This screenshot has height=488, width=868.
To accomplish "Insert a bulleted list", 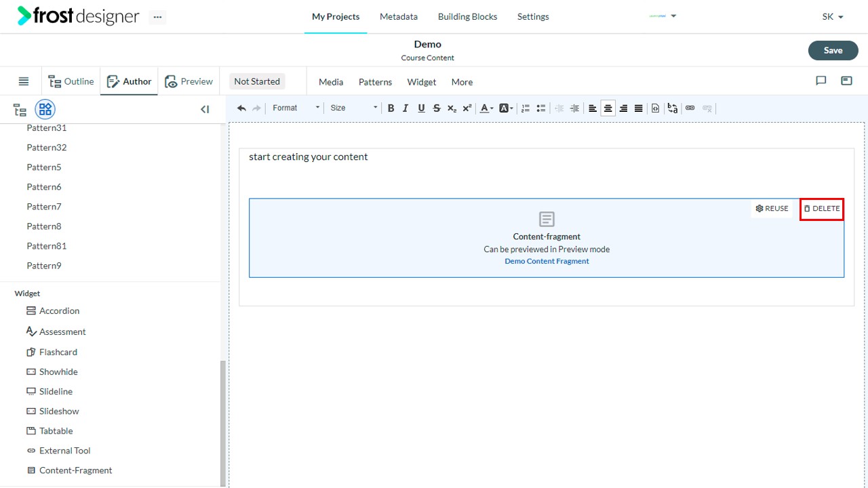I will 541,108.
